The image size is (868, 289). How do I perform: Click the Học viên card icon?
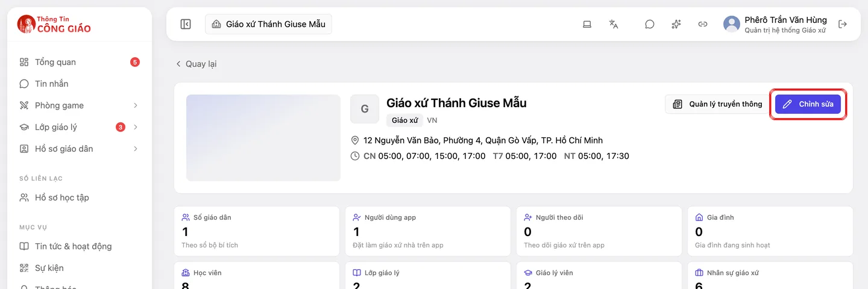coord(186,273)
